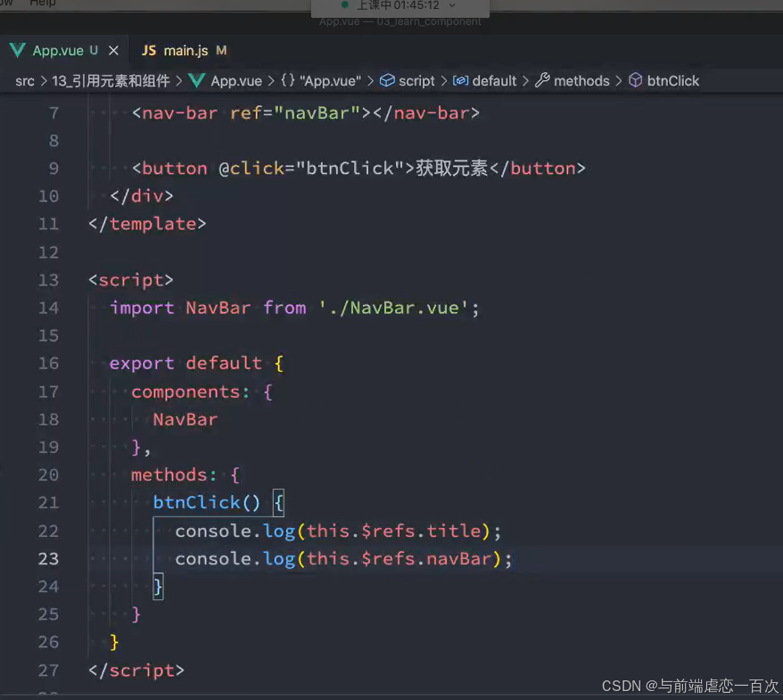The width and height of the screenshot is (783, 700).
Task: Open the Help menu
Action: [x=43, y=3]
